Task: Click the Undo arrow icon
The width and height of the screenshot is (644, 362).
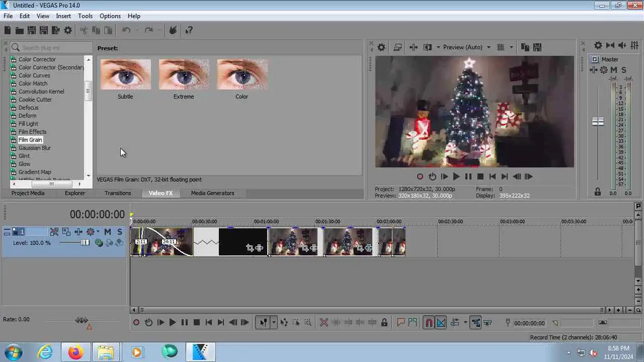Action: click(x=126, y=30)
